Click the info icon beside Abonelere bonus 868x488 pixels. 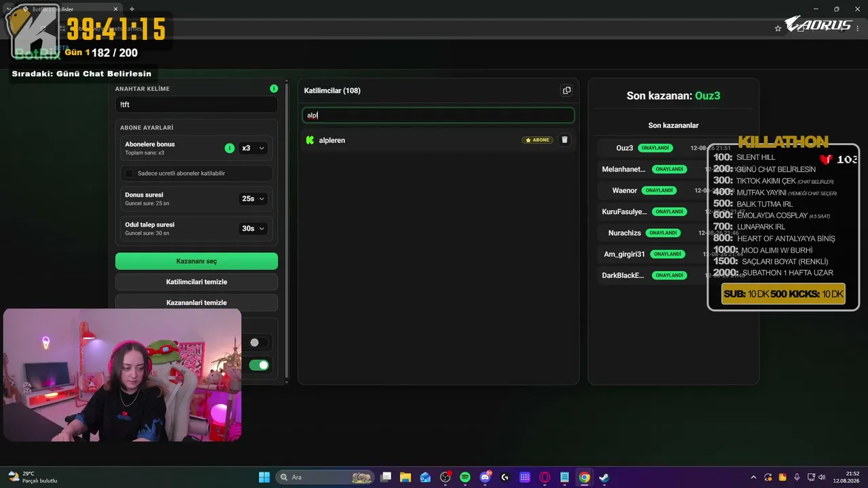229,148
